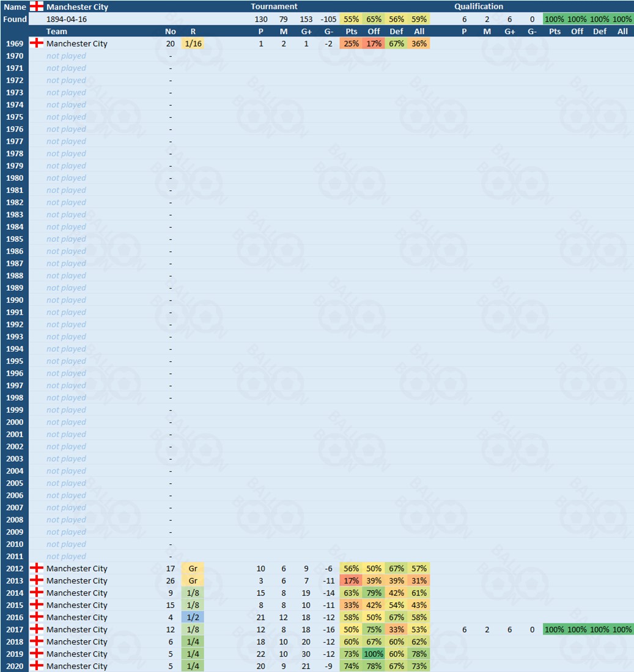This screenshot has width=634, height=672.
Task: Select the 1985 year row header
Action: 15,239
